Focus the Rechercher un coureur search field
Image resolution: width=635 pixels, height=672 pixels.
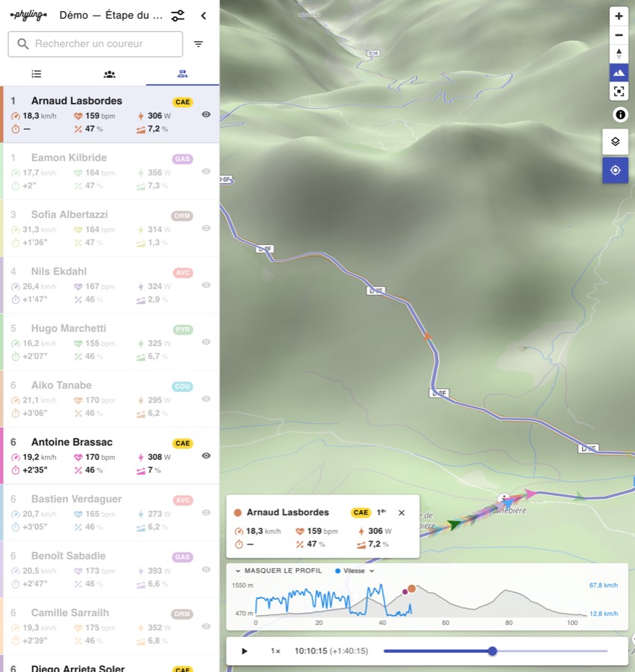click(96, 44)
